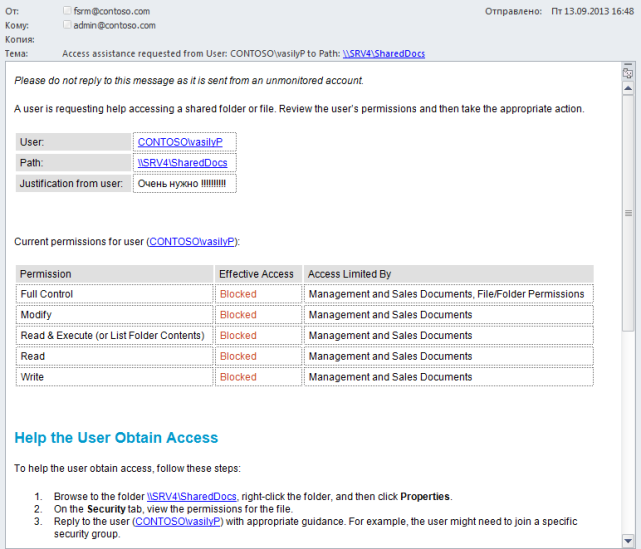Click the scroll up arrow of message scrollbar
Image resolution: width=641 pixels, height=549 pixels.
pos(628,88)
